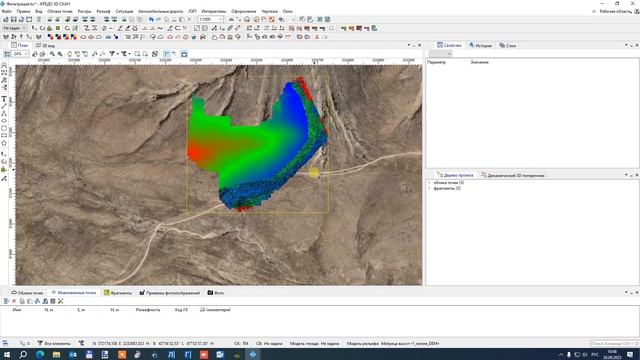Screen dimensions: 640x360
Task: Click the Комментарий column header
Action: pyautogui.click(x=216, y=310)
